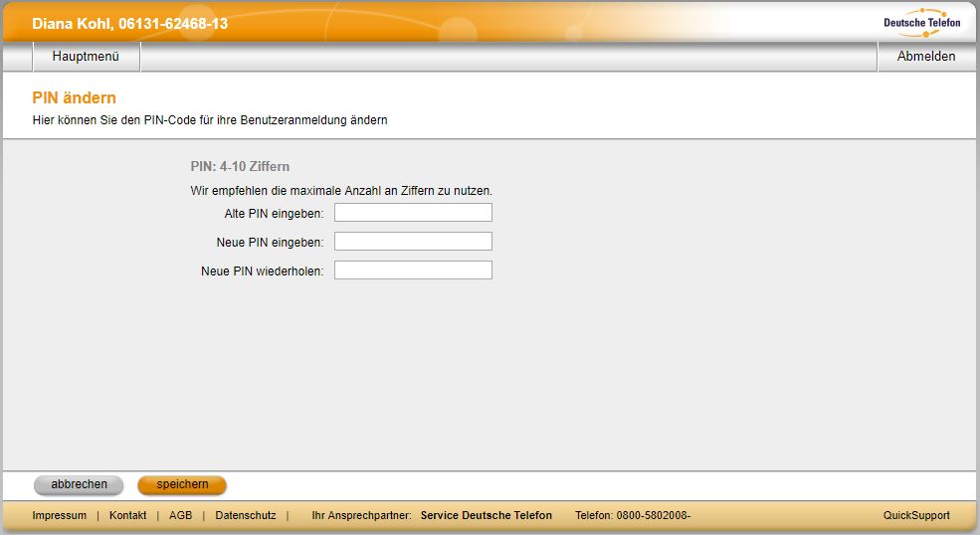Screen dimensions: 980x535
Task: Open the Kontakt link
Action: coord(127,516)
